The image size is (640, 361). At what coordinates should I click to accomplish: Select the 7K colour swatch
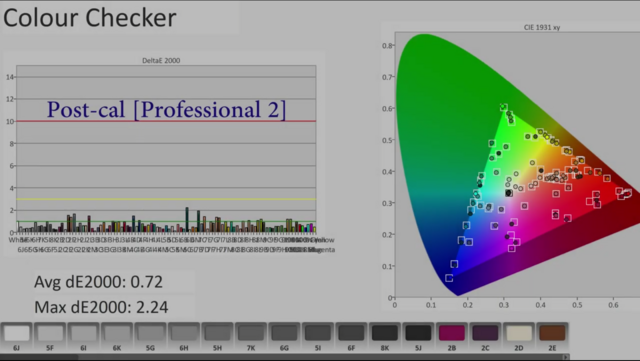251,333
